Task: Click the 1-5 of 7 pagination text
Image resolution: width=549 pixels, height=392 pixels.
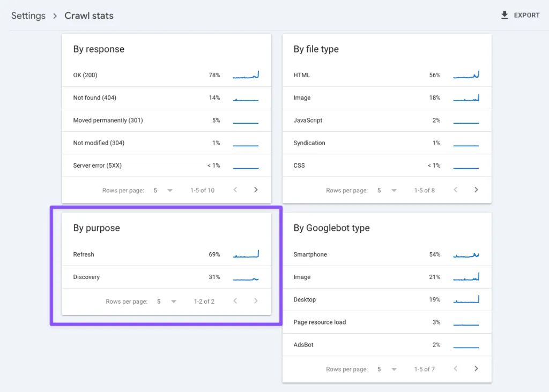Action: pos(425,370)
